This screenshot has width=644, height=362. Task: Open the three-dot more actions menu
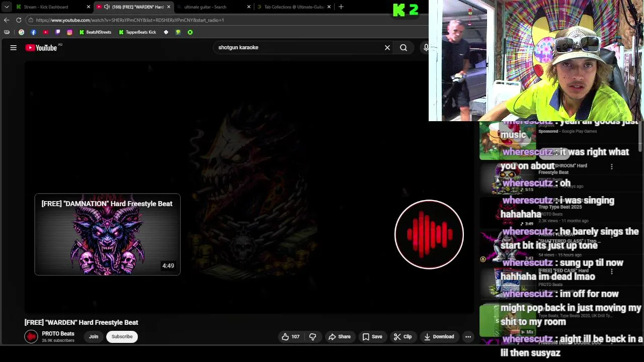click(x=468, y=337)
